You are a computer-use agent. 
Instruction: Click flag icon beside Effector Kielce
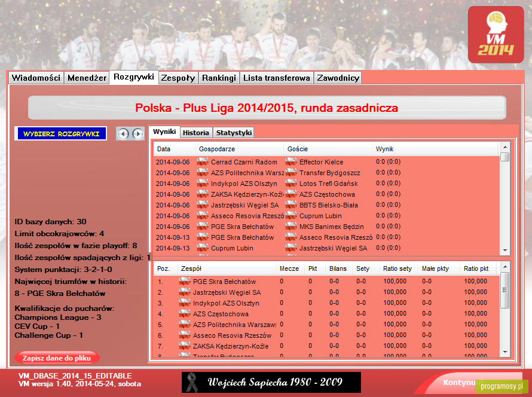coord(291,162)
